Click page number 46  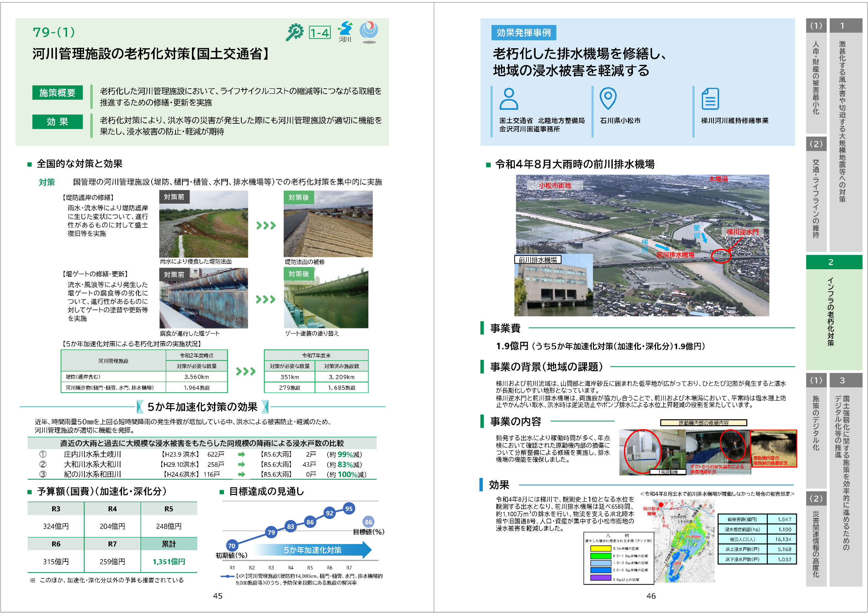click(651, 596)
